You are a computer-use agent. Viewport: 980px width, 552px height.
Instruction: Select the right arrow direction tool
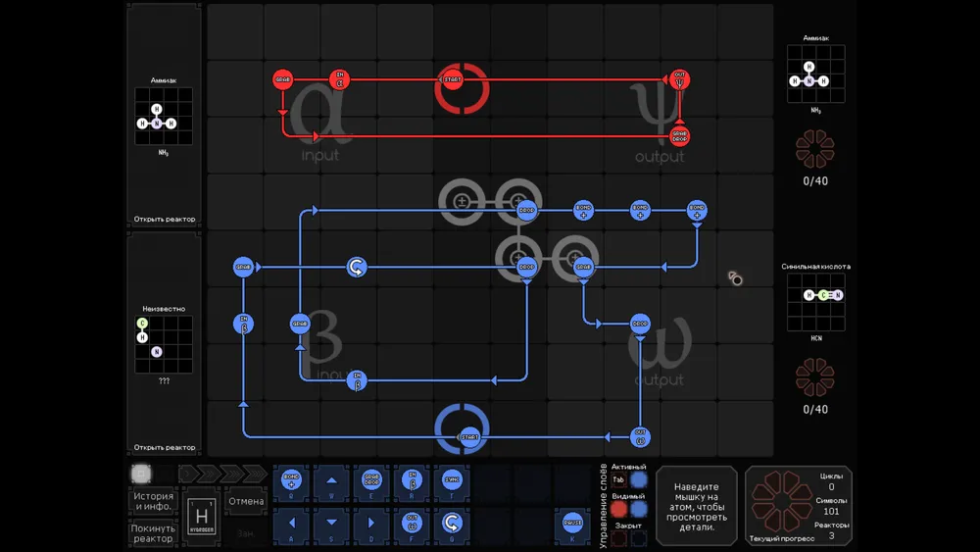coord(371,522)
